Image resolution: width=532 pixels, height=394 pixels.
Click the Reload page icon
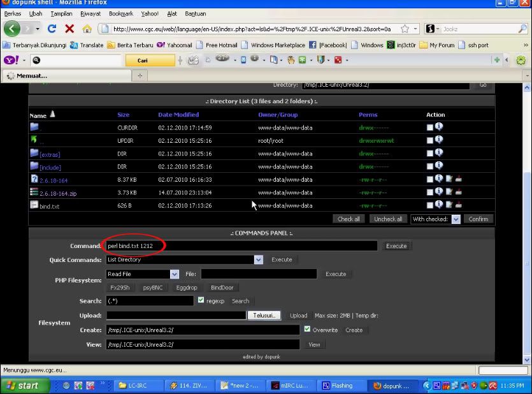tap(52, 29)
